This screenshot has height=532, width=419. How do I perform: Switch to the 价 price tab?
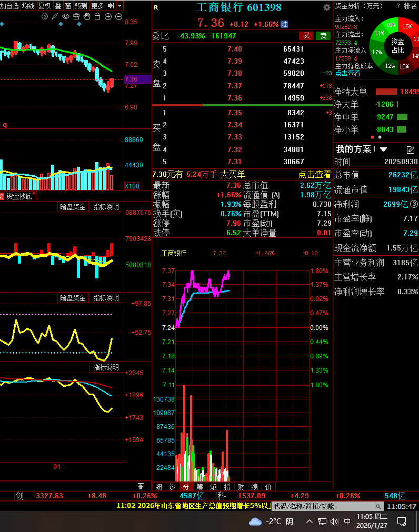click(x=268, y=487)
